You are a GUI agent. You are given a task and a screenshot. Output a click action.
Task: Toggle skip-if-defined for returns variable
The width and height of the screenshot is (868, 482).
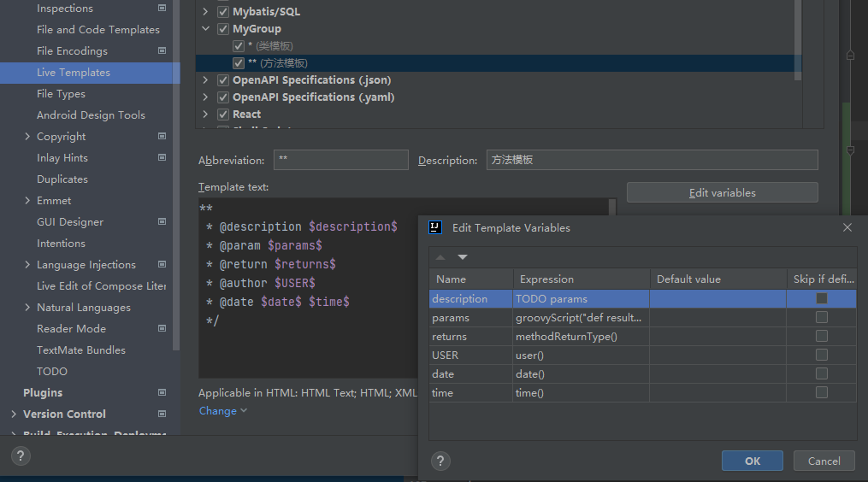point(822,336)
